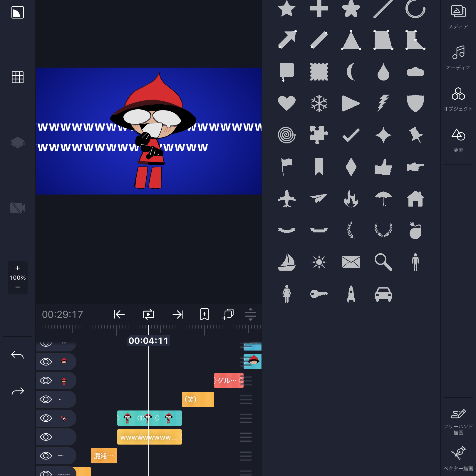The image size is (476, 476).
Task: Toggle the grid overlay icon
Action: tap(18, 77)
